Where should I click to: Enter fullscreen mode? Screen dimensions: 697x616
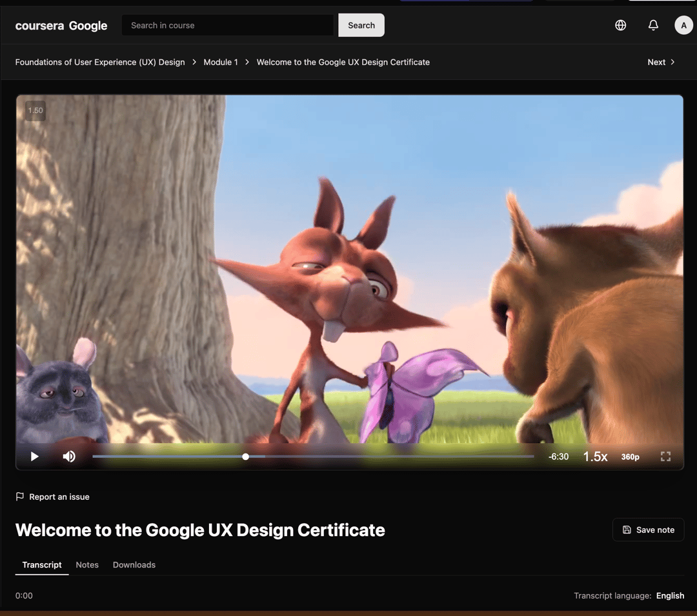point(665,457)
